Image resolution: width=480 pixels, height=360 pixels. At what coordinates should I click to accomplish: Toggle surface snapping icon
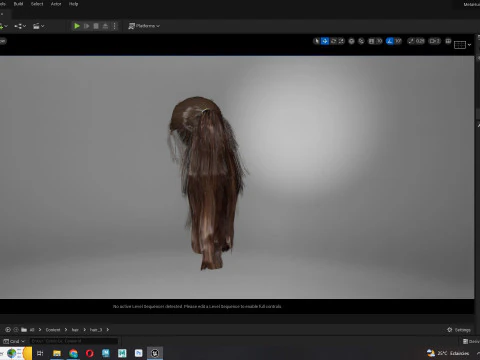click(361, 41)
